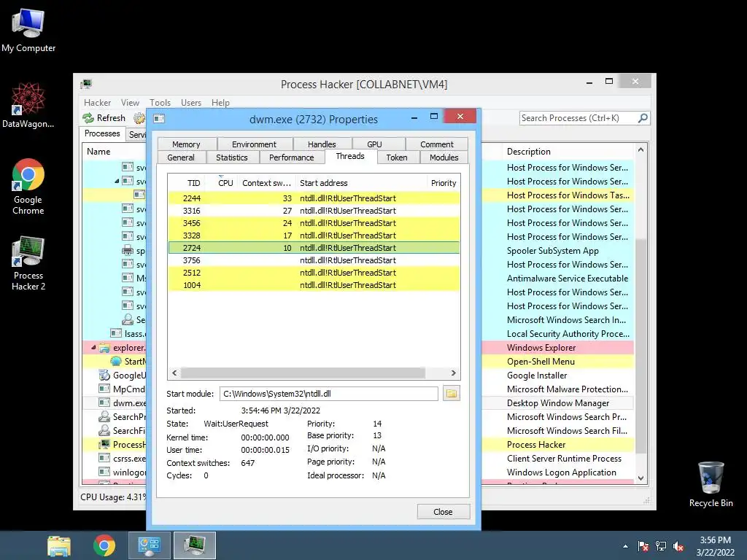Switch to the Handles tab
The image size is (747, 560).
322,144
